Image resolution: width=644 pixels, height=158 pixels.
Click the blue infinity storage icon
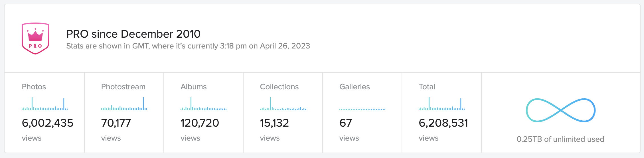pos(560,110)
